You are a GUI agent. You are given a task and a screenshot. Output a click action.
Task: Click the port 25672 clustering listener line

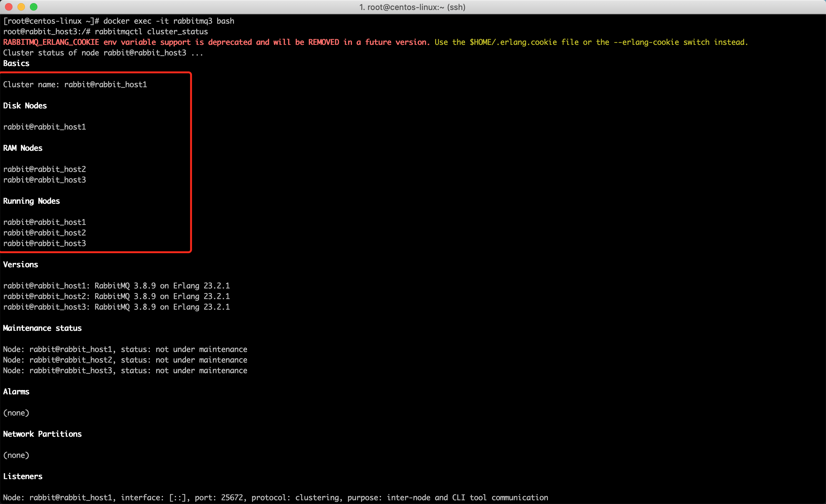point(276,498)
